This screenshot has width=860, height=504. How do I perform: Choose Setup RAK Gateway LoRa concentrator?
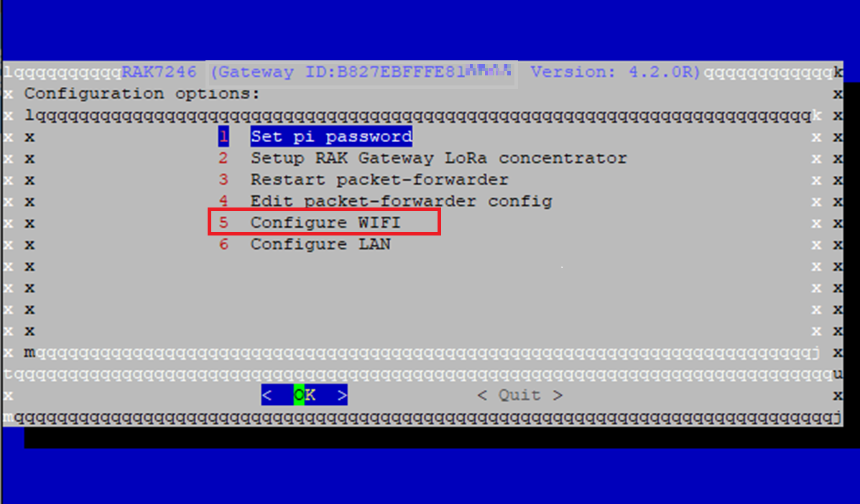tap(439, 159)
